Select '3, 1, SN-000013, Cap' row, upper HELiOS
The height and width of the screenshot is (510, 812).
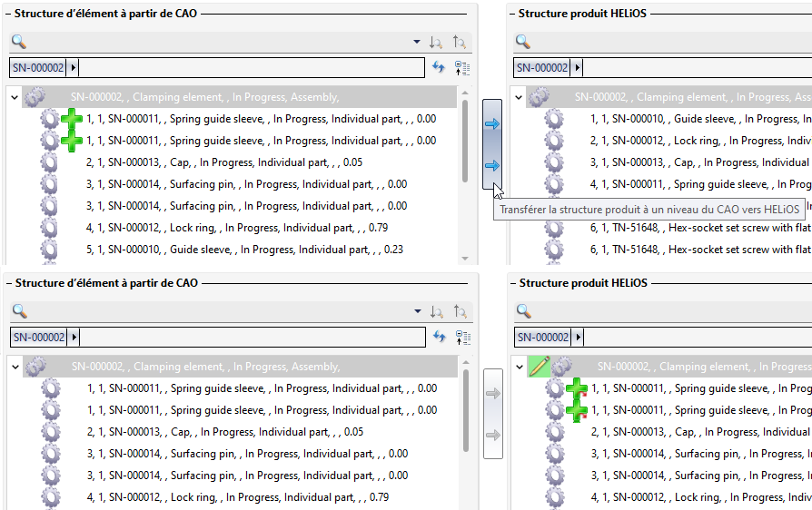coord(701,162)
